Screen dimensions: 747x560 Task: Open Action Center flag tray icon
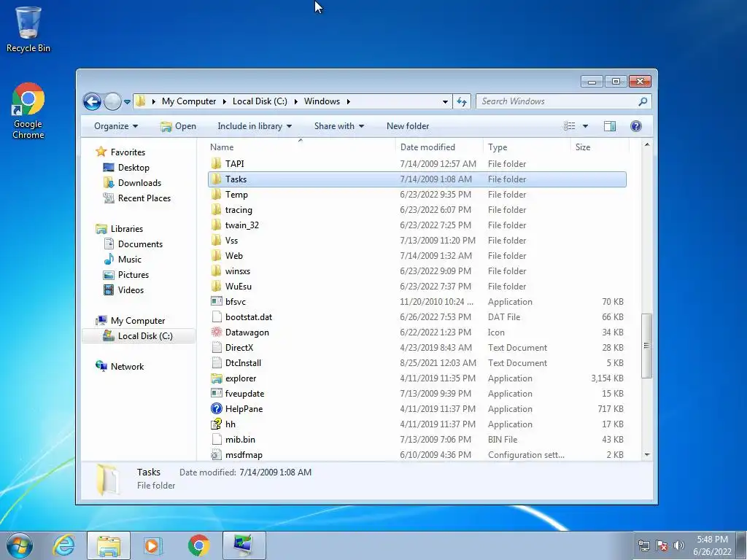click(x=662, y=545)
